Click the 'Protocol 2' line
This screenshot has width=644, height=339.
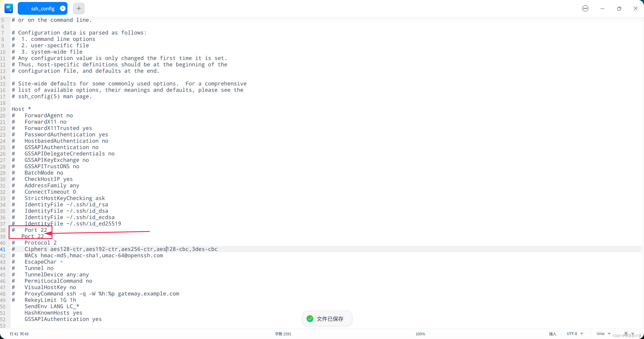point(34,243)
